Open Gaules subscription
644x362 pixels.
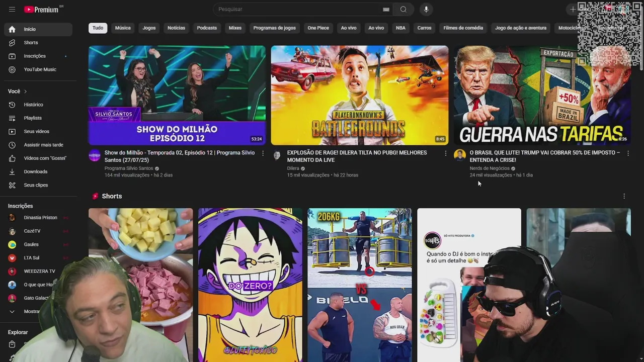[38, 244]
